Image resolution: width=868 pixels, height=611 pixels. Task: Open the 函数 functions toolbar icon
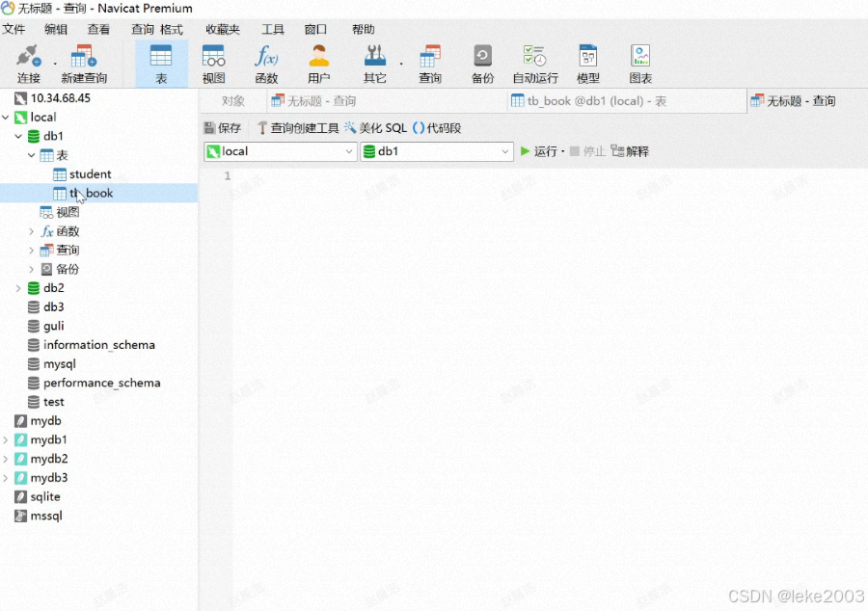tap(266, 64)
